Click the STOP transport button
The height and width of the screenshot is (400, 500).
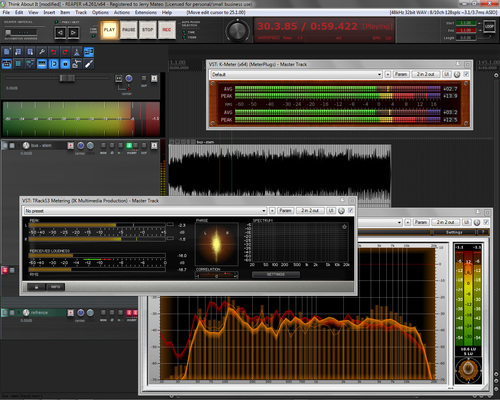click(x=148, y=30)
